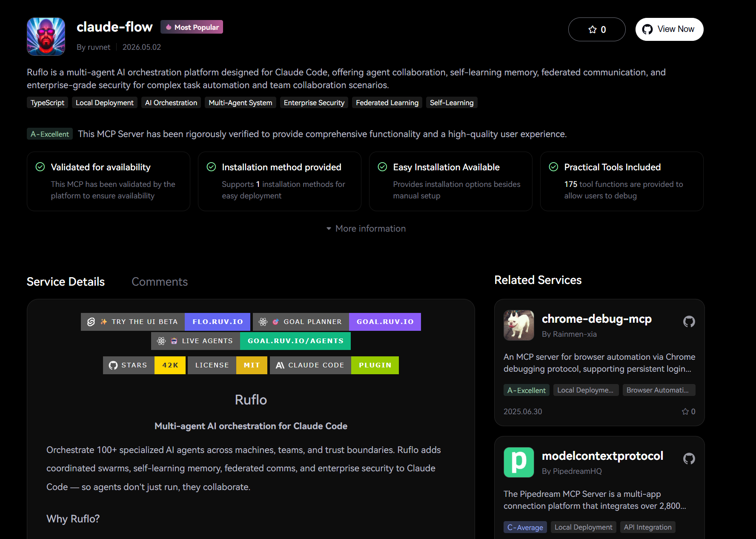Open the FLO.RUV.IO UI beta badge

click(x=166, y=322)
